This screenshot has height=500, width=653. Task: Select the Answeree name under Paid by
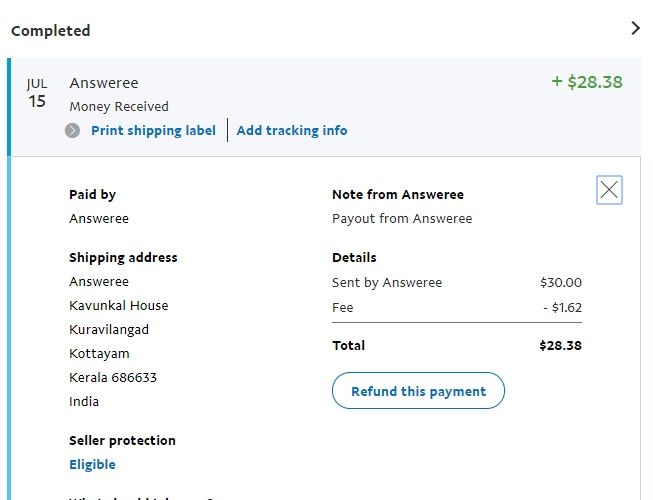click(99, 219)
